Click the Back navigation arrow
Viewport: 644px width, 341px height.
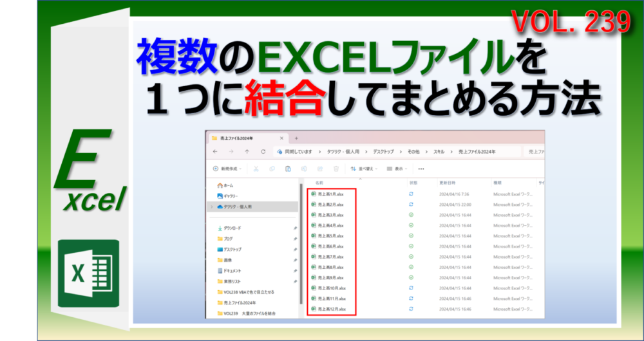click(x=216, y=152)
